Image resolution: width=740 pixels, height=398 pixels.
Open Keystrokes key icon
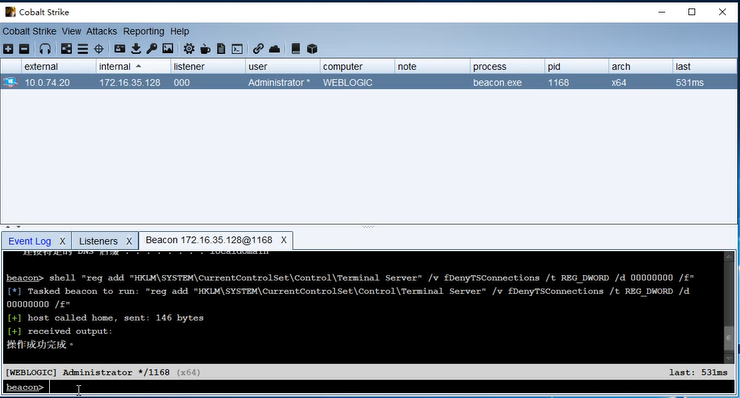[151, 49]
